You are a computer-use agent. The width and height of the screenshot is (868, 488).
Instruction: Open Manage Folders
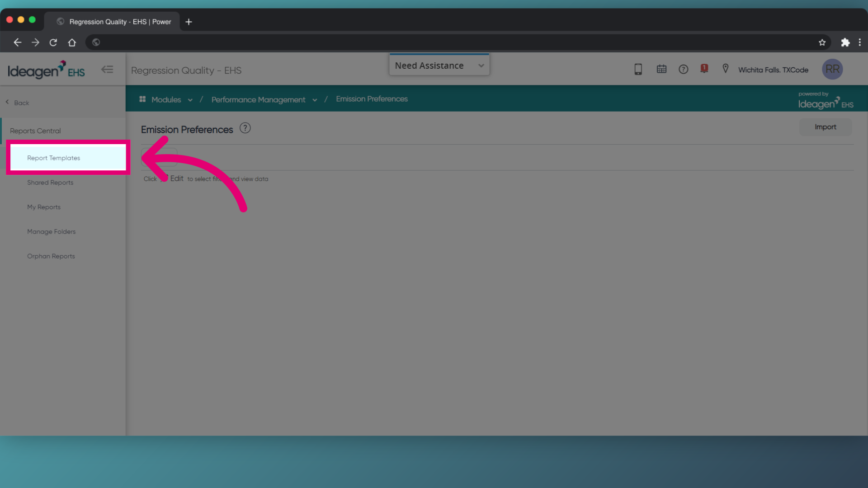51,231
